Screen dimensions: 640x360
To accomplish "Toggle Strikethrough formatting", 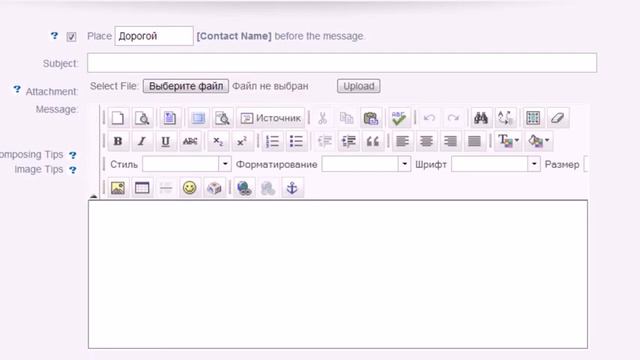I will pyautogui.click(x=190, y=141).
